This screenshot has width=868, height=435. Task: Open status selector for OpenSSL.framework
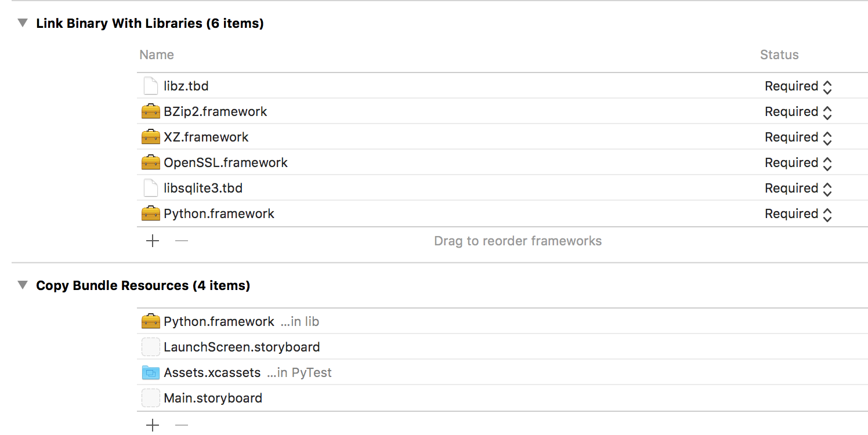click(x=798, y=163)
